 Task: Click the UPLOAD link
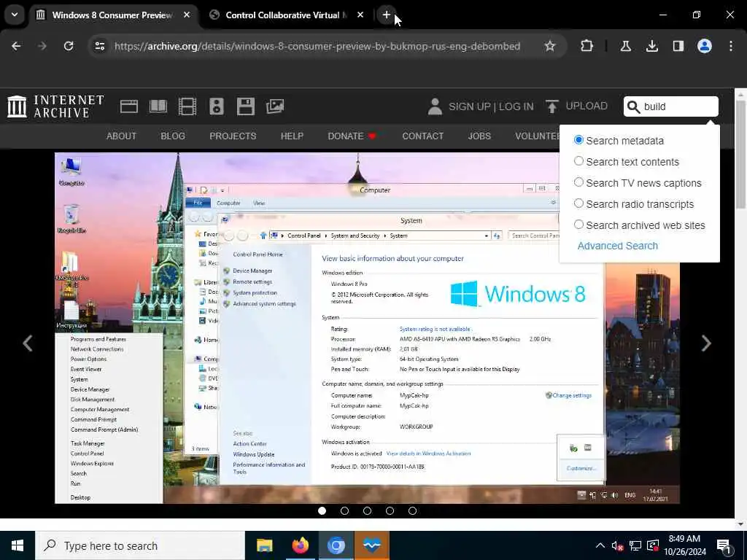tap(576, 106)
